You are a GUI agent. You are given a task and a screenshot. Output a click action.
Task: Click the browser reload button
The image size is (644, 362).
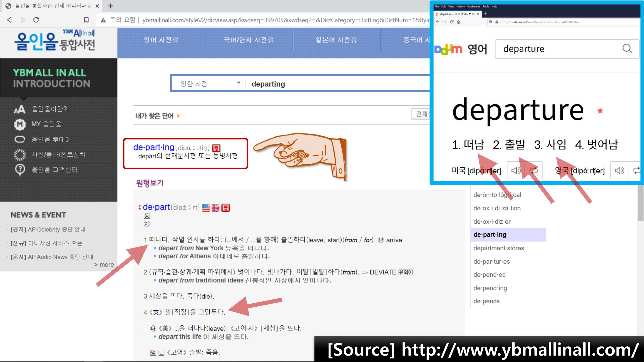click(36, 20)
